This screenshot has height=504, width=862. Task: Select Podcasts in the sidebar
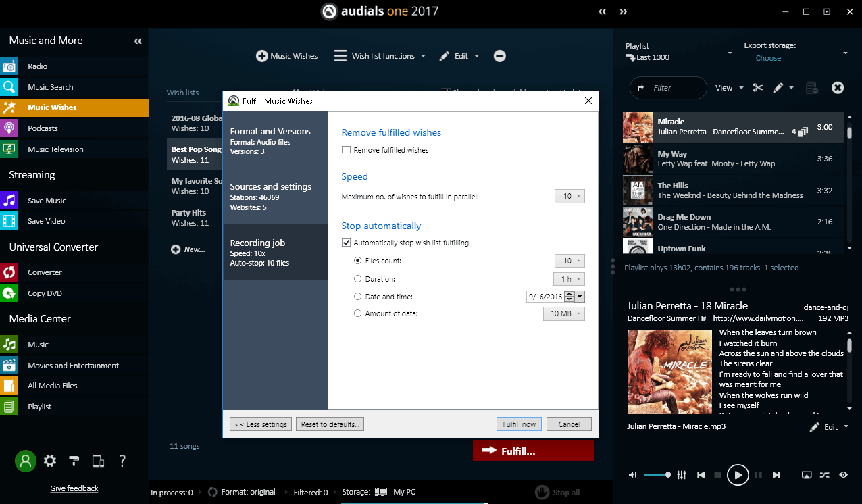[x=43, y=128]
